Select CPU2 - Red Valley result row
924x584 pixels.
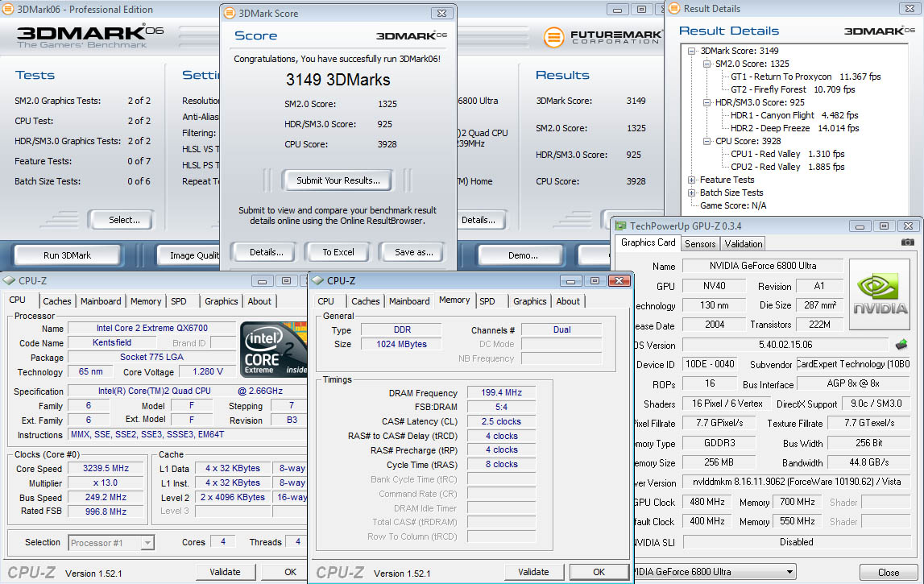click(787, 167)
